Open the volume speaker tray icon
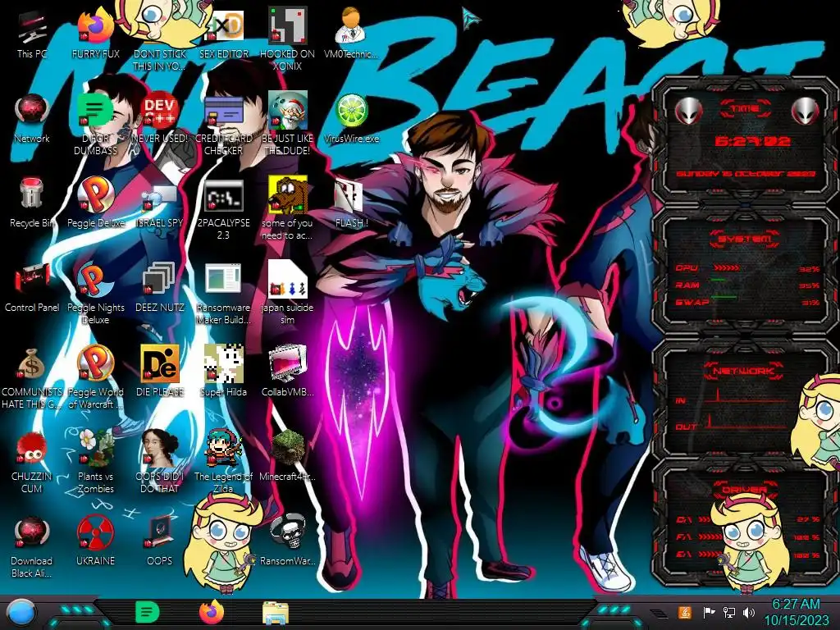Viewport: 840px width, 630px height. tap(749, 612)
